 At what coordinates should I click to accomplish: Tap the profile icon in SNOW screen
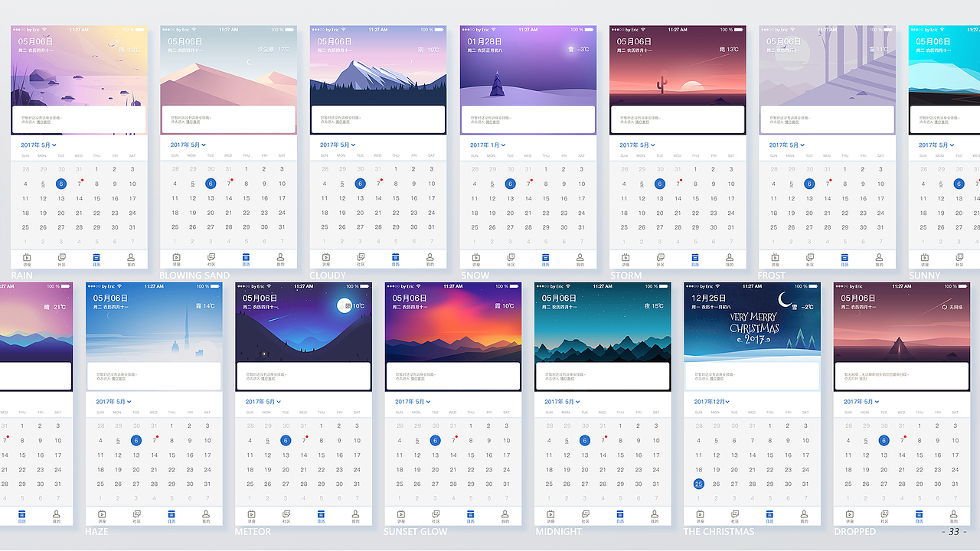click(580, 258)
